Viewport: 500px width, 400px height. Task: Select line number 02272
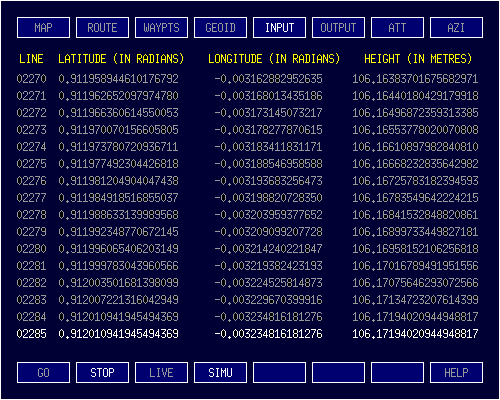pyautogui.click(x=31, y=113)
